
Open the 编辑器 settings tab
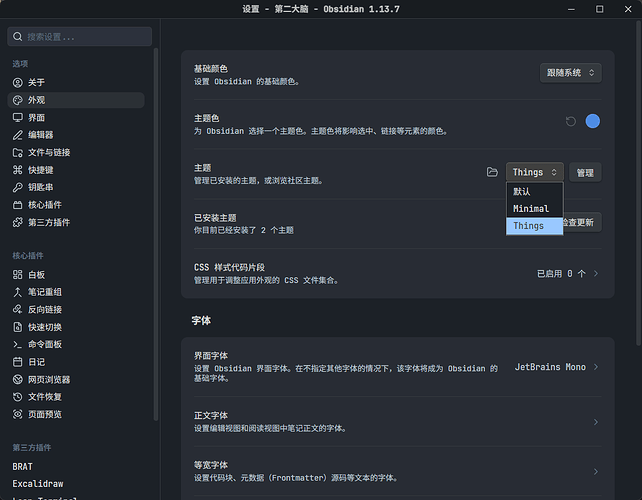76,135
